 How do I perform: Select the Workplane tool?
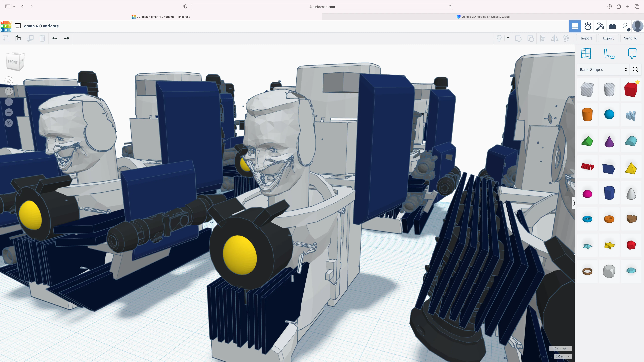tap(586, 53)
